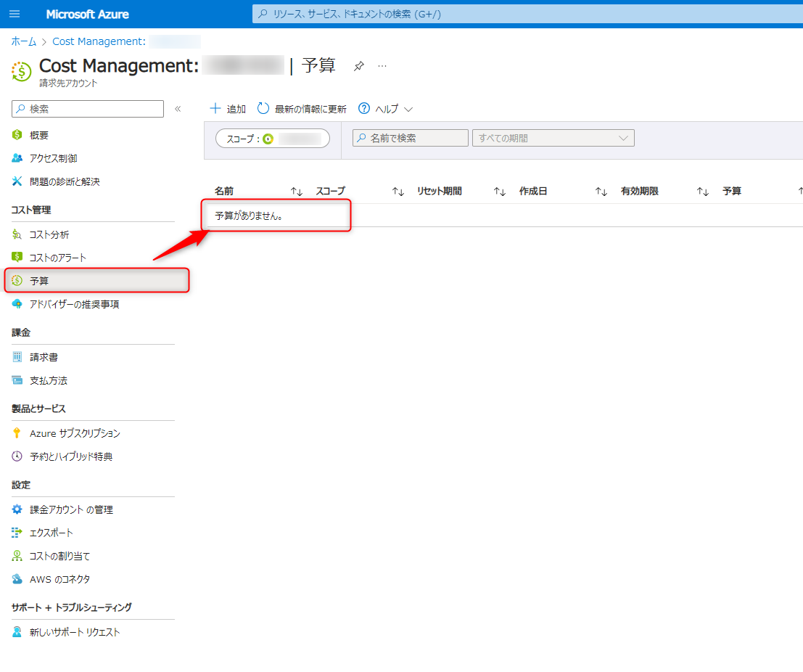Click the 予約 clock icon
The height and width of the screenshot is (672, 803).
[x=17, y=456]
